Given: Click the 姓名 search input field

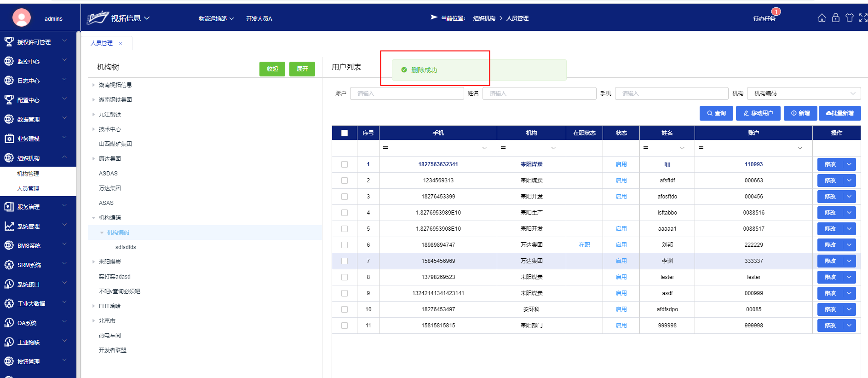Looking at the screenshot, I should [x=540, y=93].
